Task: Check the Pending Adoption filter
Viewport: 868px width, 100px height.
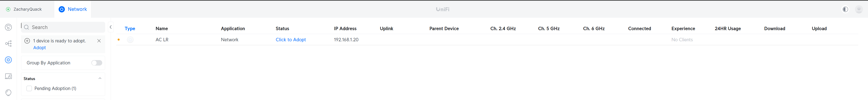Action: point(29,88)
